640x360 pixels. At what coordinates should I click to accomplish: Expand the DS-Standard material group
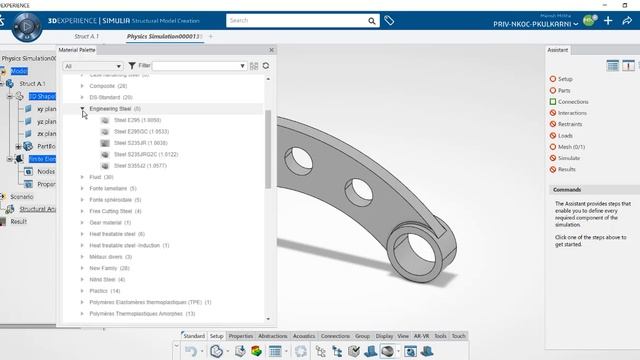[82, 98]
